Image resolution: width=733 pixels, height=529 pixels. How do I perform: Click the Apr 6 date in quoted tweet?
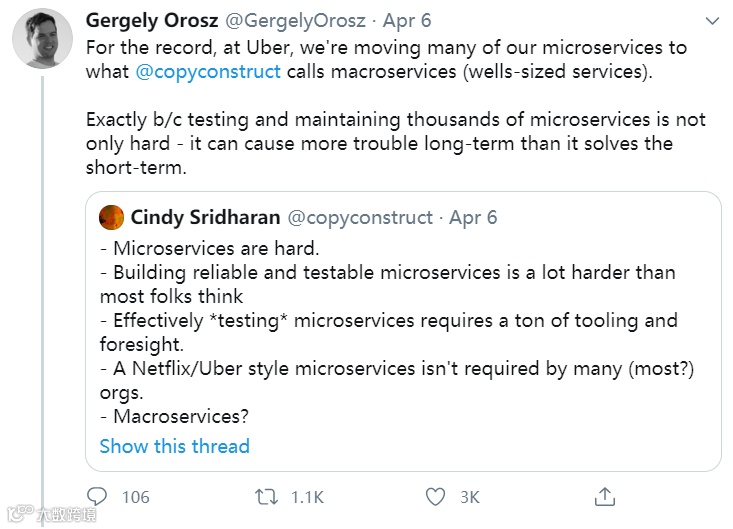[x=473, y=217]
